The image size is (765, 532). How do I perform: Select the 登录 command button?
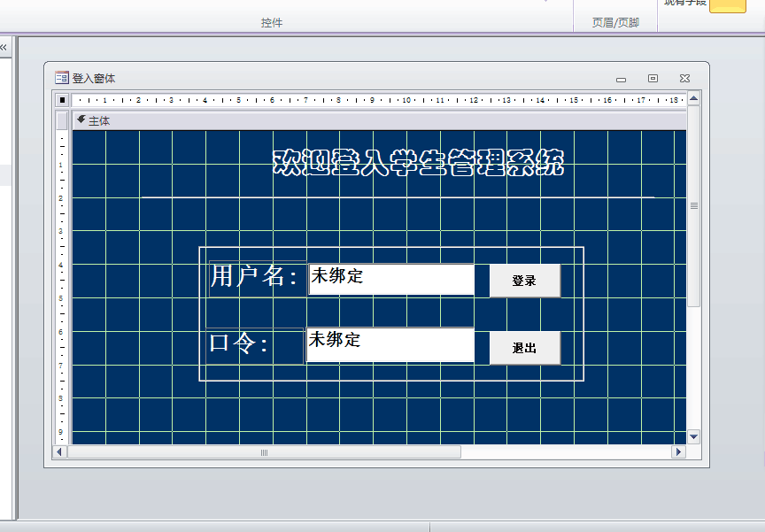coord(524,281)
